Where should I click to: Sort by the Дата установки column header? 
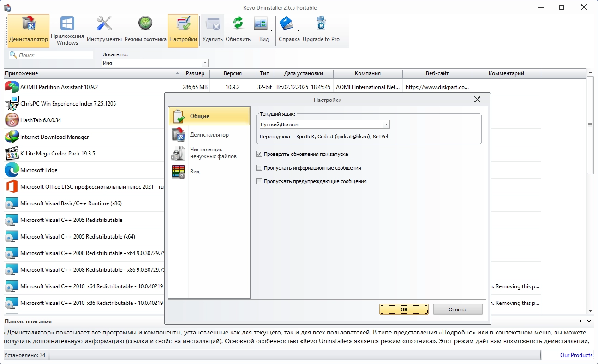pos(304,73)
